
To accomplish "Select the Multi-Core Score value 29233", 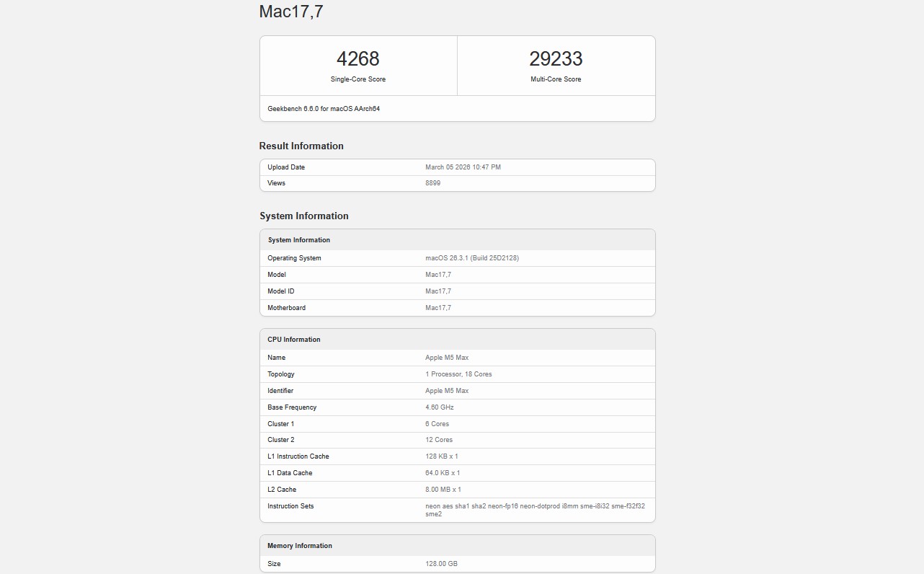I will [x=555, y=58].
